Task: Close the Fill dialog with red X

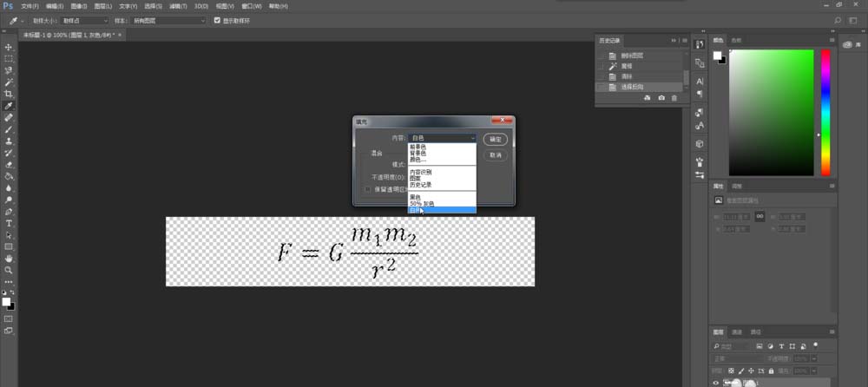Action: coord(502,120)
